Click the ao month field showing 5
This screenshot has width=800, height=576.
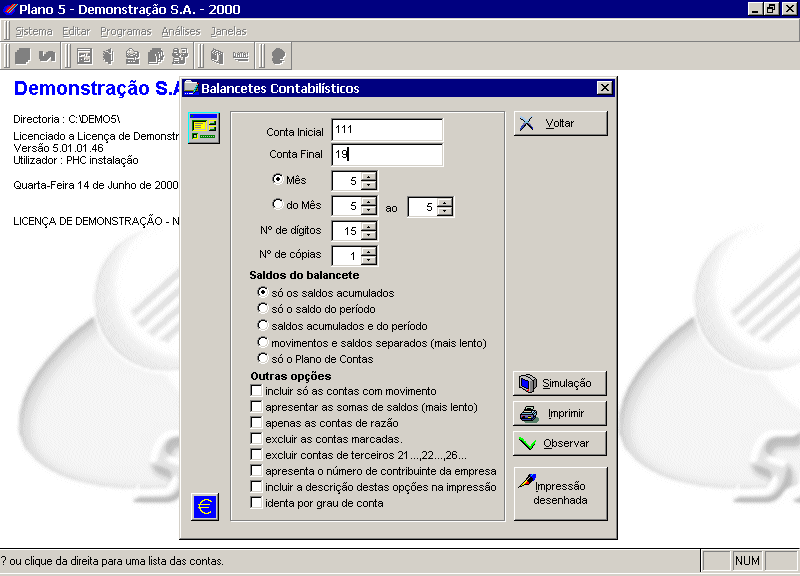(x=423, y=207)
